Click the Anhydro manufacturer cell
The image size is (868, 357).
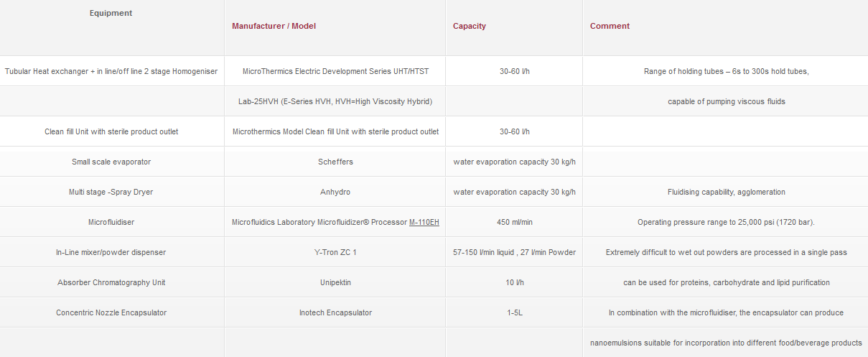(x=335, y=193)
